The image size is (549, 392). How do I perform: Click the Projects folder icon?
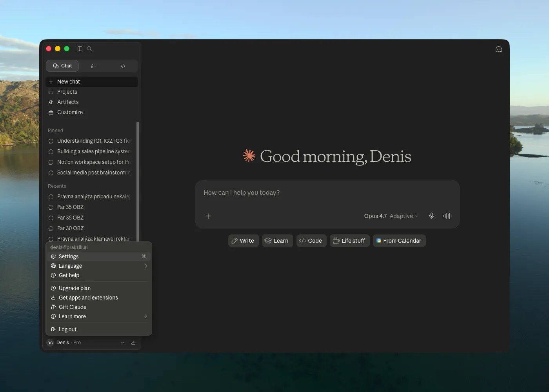tap(51, 92)
